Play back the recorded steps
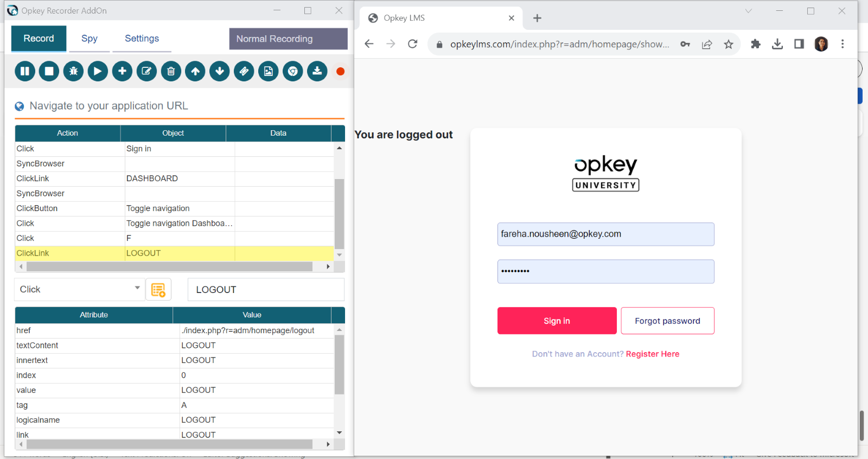868x459 pixels. click(x=98, y=71)
